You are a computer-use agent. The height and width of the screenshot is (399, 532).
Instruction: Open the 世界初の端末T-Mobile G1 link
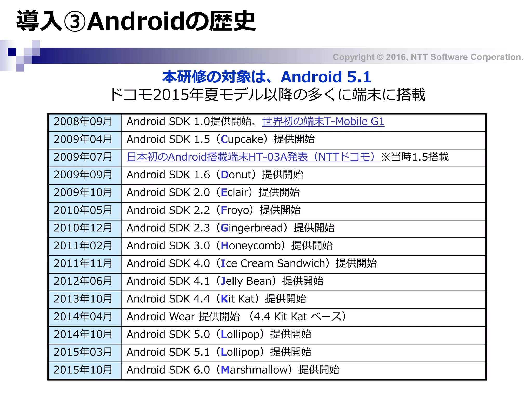pos(323,122)
